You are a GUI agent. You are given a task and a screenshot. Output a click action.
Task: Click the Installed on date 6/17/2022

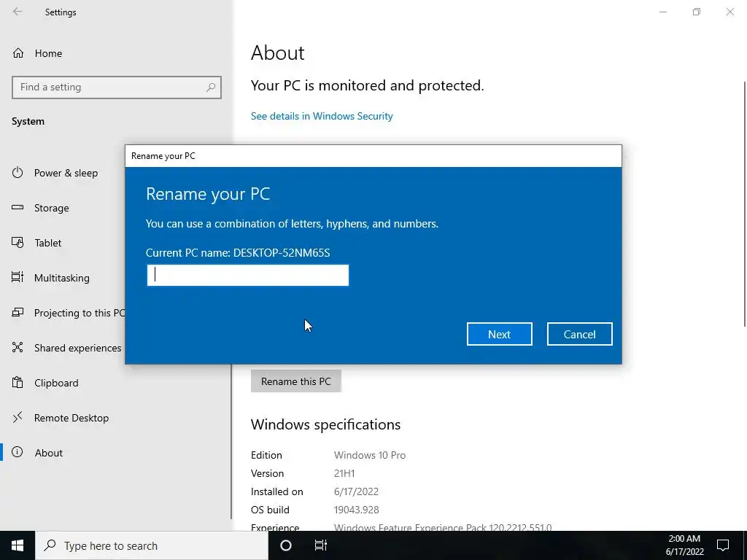tap(356, 491)
